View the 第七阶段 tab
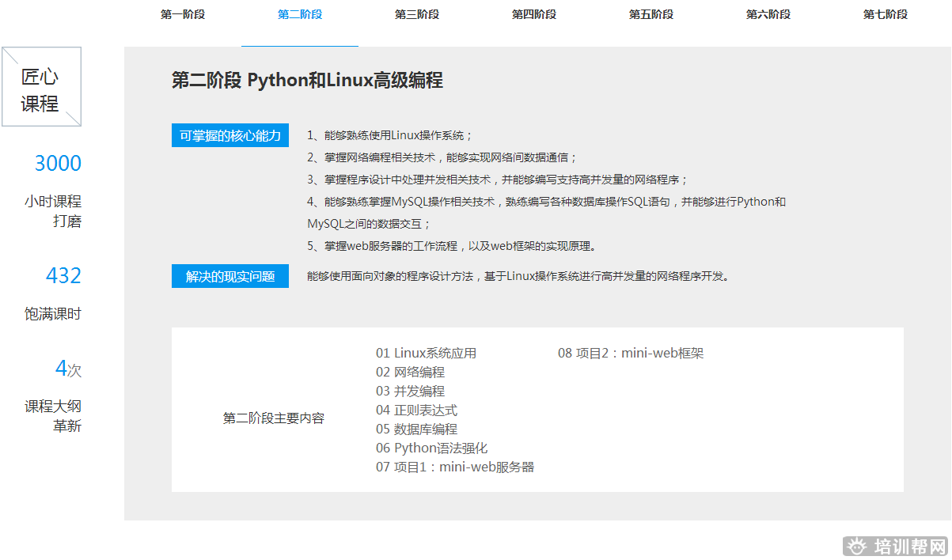 click(886, 14)
